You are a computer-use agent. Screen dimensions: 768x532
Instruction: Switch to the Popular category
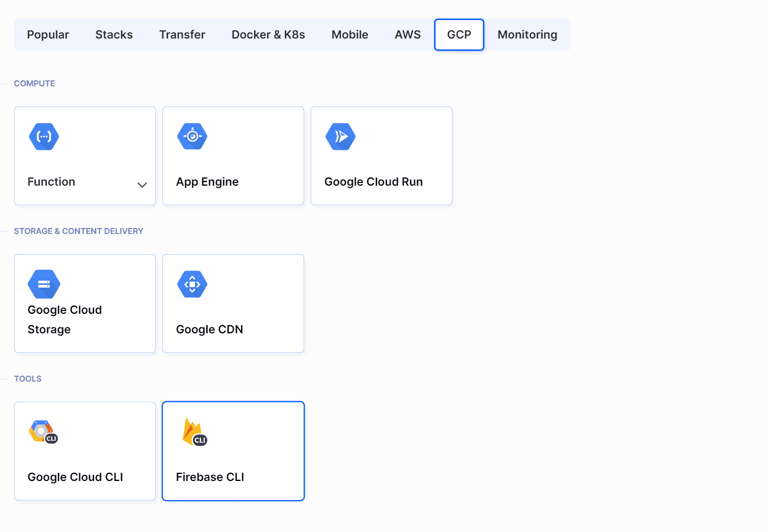pos(48,34)
